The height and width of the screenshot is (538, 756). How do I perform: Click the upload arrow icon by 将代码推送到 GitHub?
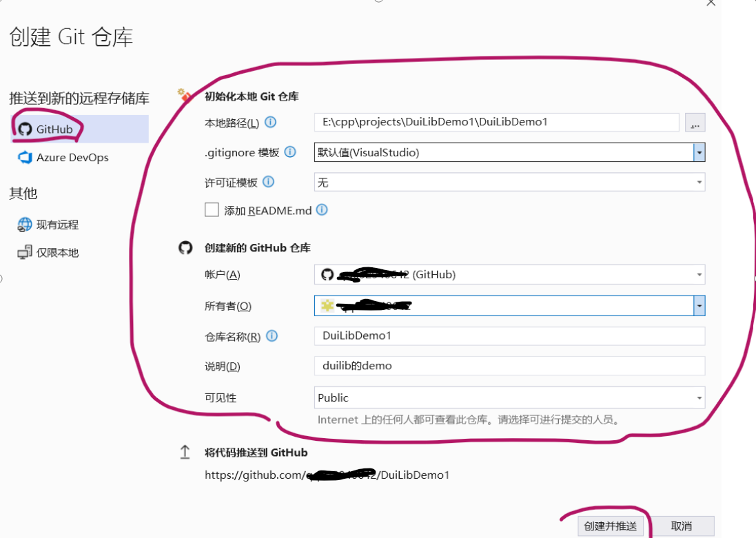click(x=185, y=452)
